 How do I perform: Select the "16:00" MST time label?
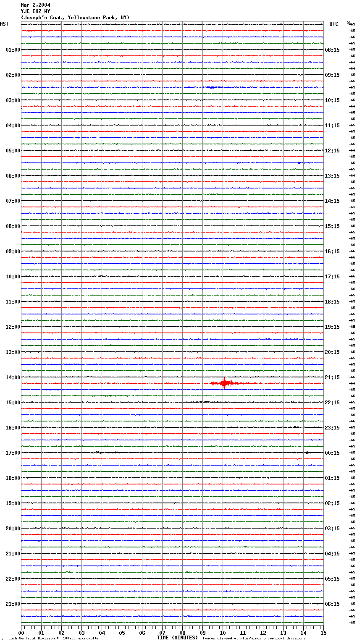pos(13,428)
